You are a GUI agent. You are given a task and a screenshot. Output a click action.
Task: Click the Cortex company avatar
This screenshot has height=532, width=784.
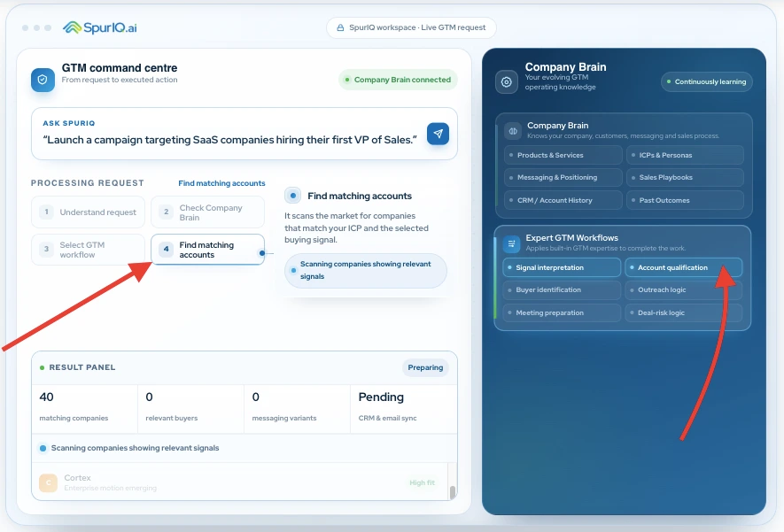pyautogui.click(x=48, y=482)
